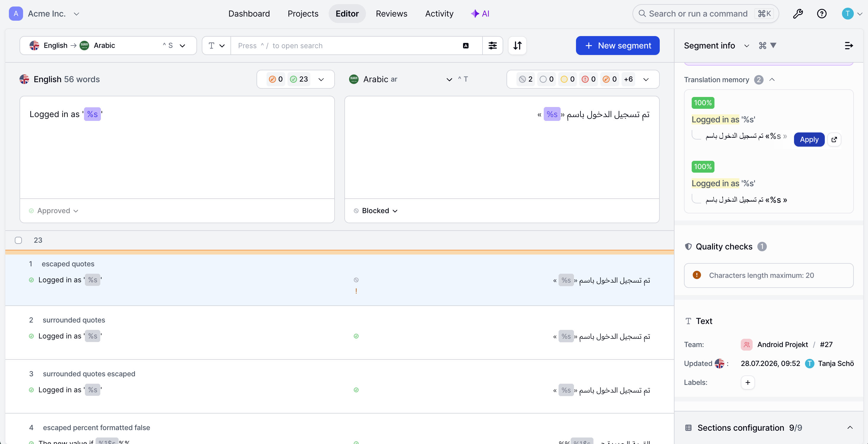Image resolution: width=868 pixels, height=444 pixels.
Task: Click the yellow circle status count filter
Action: point(568,79)
